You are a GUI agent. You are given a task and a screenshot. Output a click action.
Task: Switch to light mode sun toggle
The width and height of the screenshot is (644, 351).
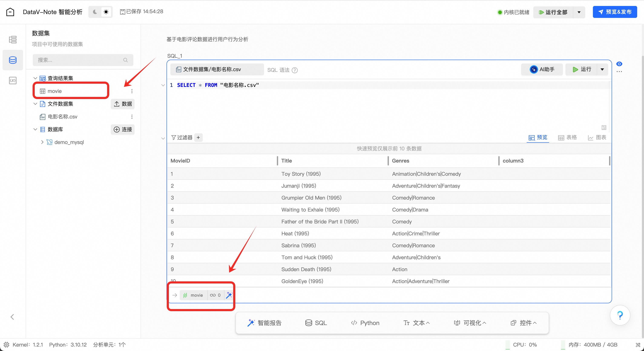(x=106, y=12)
